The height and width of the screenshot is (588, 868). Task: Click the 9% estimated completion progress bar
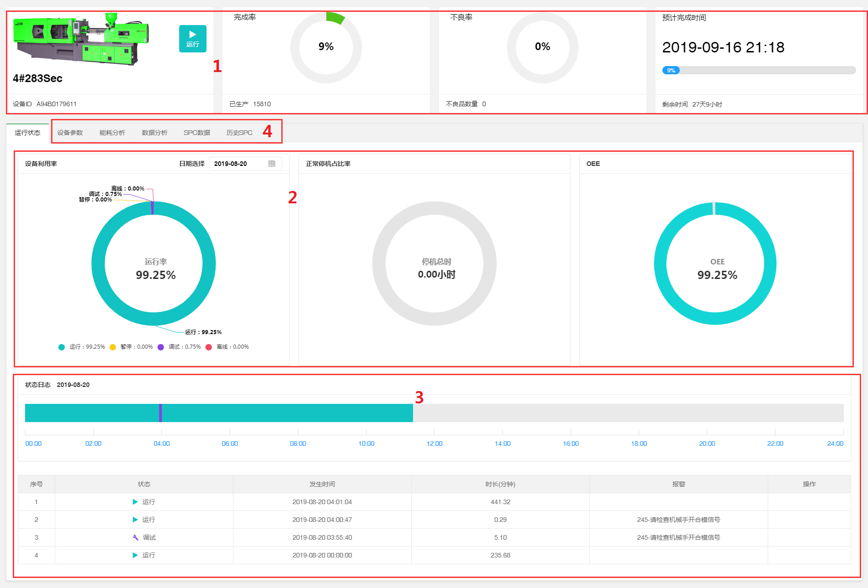point(759,70)
